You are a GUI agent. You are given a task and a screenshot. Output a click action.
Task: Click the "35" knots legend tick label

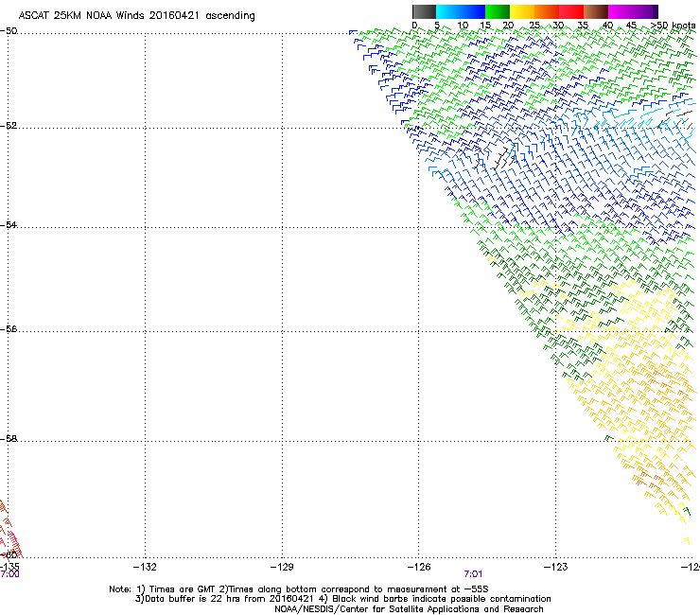[x=583, y=26]
